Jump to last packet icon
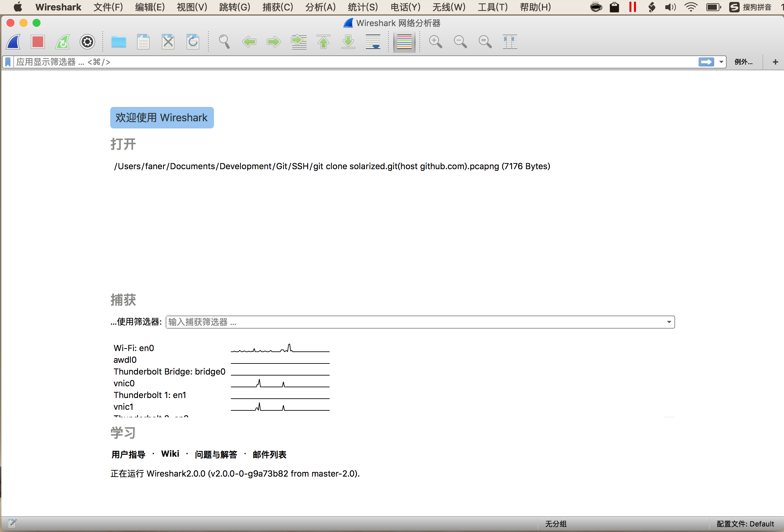 [x=348, y=42]
